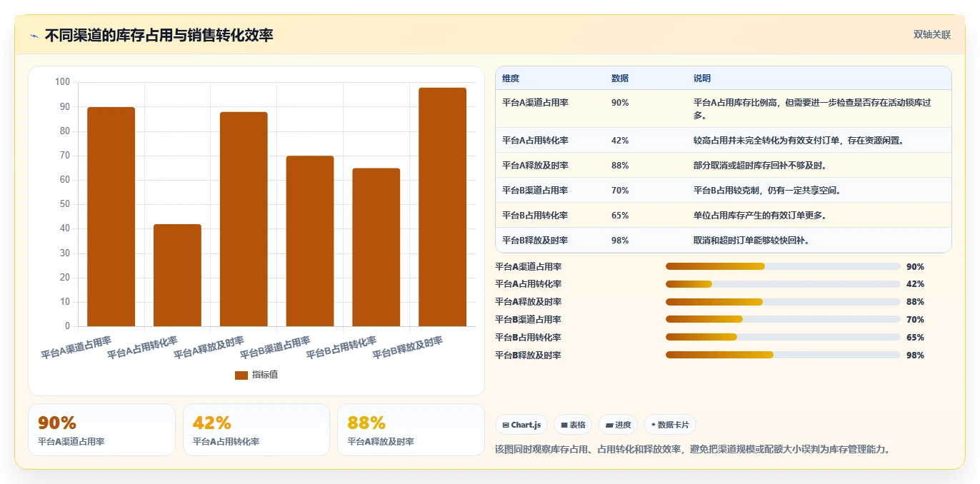The image size is (980, 484).
Task: Click the 平台B占用转化率 bar in chart
Action: pyautogui.click(x=376, y=247)
